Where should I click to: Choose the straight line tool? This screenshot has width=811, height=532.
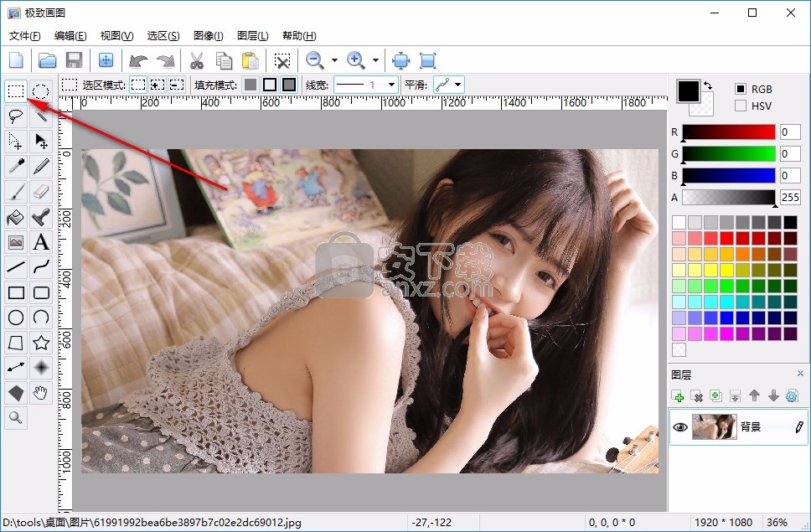click(x=16, y=266)
